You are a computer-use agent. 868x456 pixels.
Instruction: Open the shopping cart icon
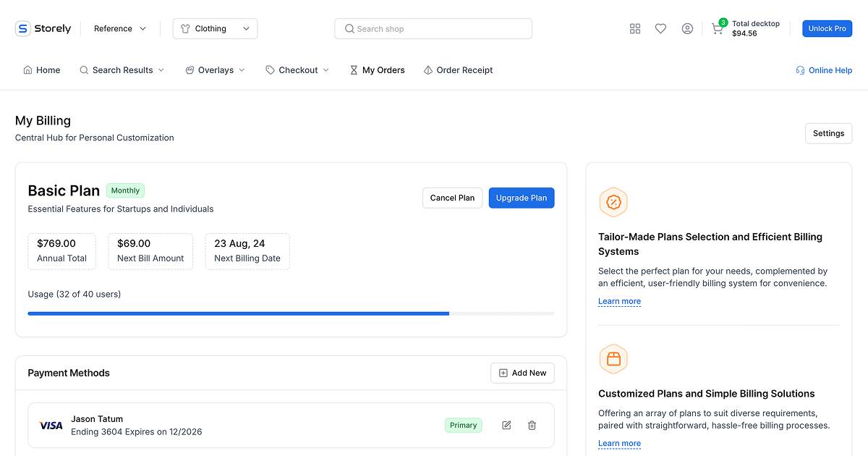pos(717,29)
